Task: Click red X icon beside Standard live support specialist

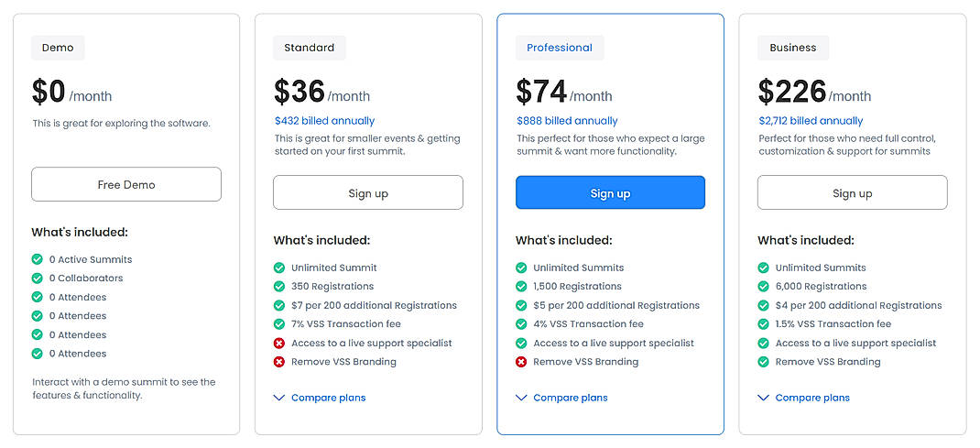Action: tap(279, 343)
